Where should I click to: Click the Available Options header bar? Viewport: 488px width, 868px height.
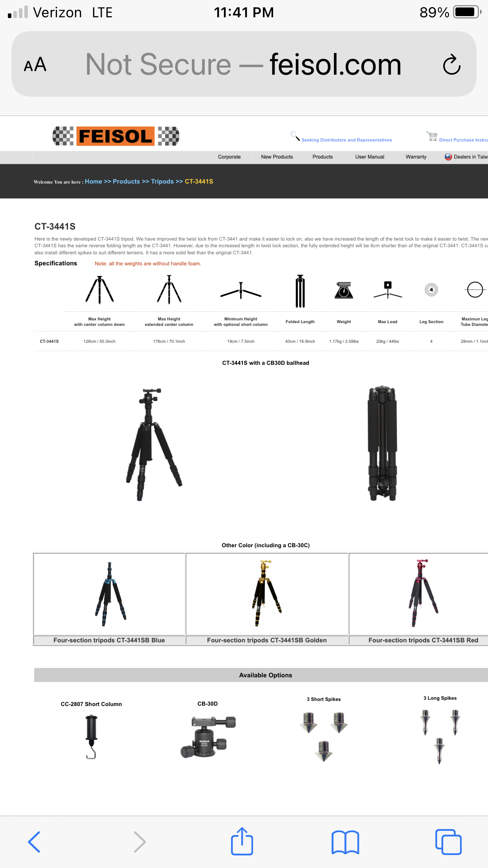(261, 675)
